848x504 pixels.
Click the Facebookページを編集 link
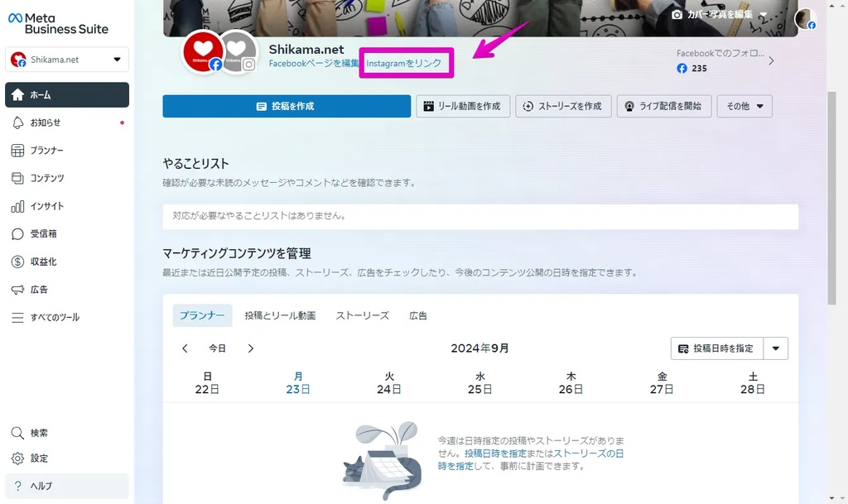click(314, 63)
